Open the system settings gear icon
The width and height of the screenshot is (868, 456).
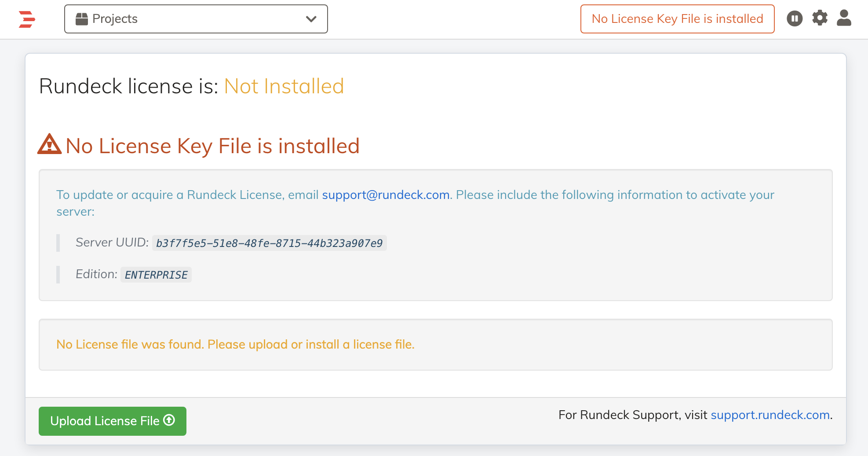[820, 18]
